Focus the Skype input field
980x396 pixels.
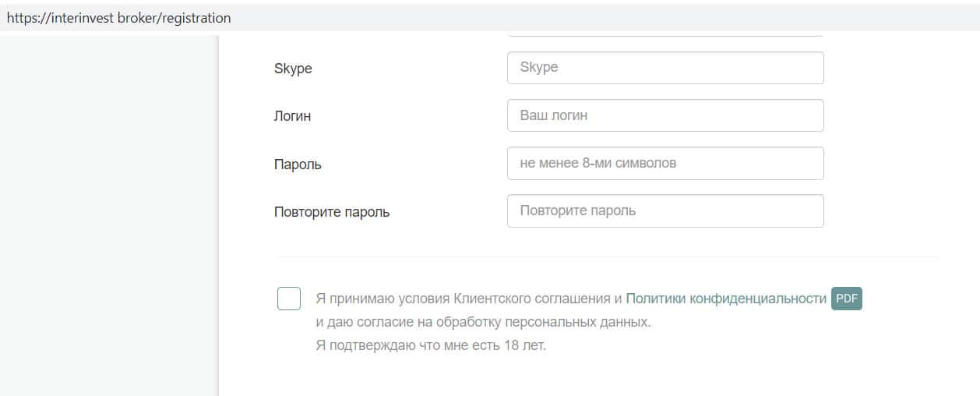pos(664,68)
